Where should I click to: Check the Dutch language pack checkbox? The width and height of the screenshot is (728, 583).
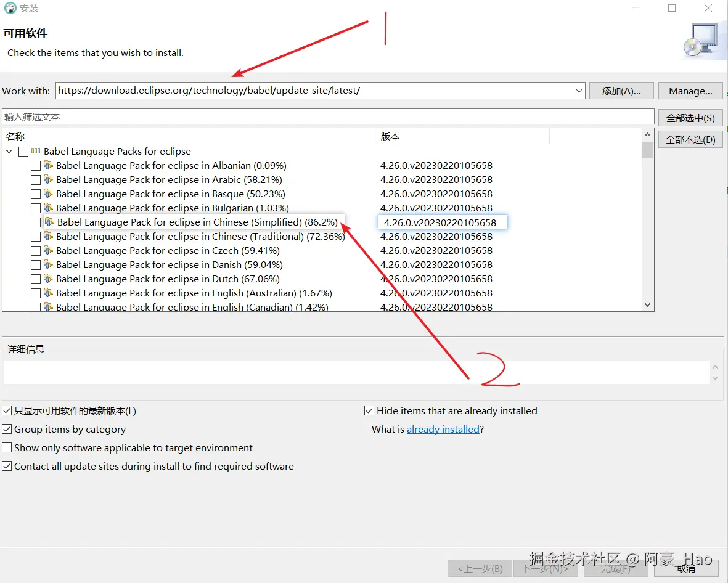click(36, 279)
